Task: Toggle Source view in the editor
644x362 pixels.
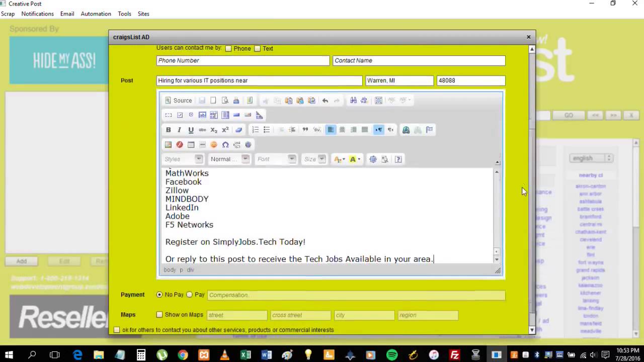Action: pos(179,101)
